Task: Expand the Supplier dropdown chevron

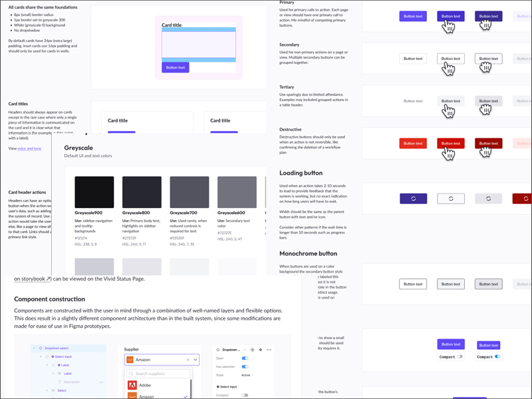Action: [x=196, y=360]
